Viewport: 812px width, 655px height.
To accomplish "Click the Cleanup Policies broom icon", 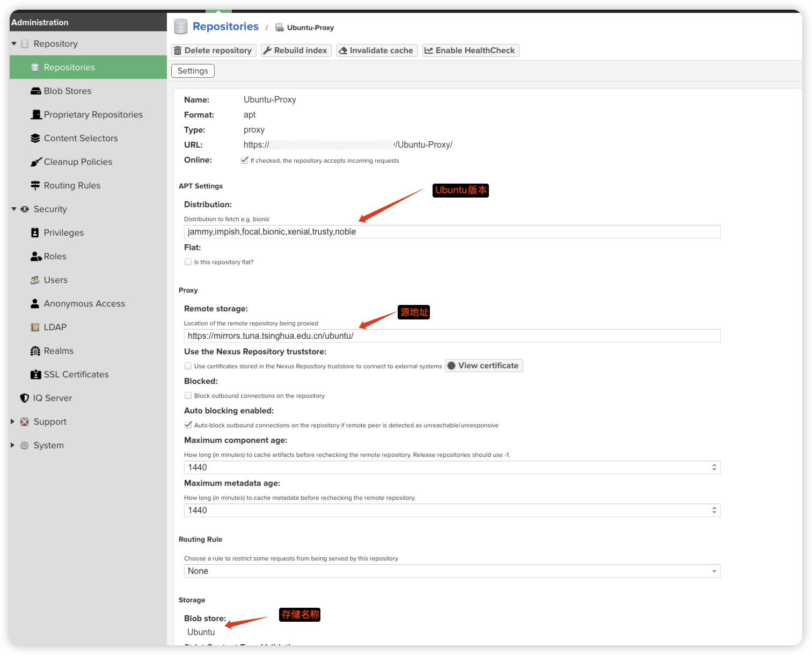I will click(35, 162).
